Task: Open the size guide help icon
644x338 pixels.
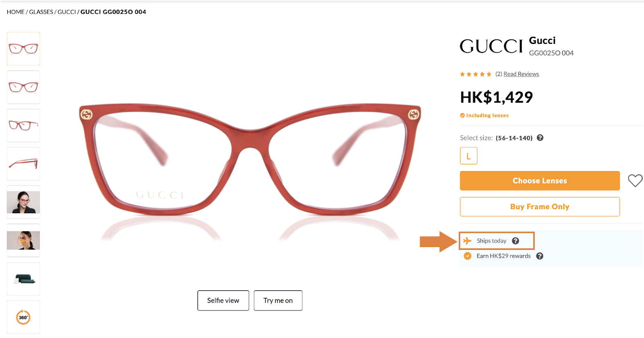Action: click(x=540, y=138)
